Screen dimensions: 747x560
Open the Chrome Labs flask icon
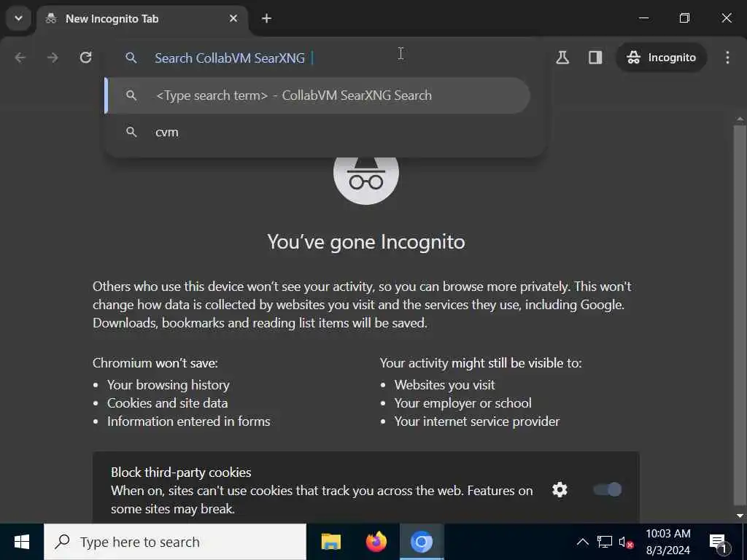[562, 58]
